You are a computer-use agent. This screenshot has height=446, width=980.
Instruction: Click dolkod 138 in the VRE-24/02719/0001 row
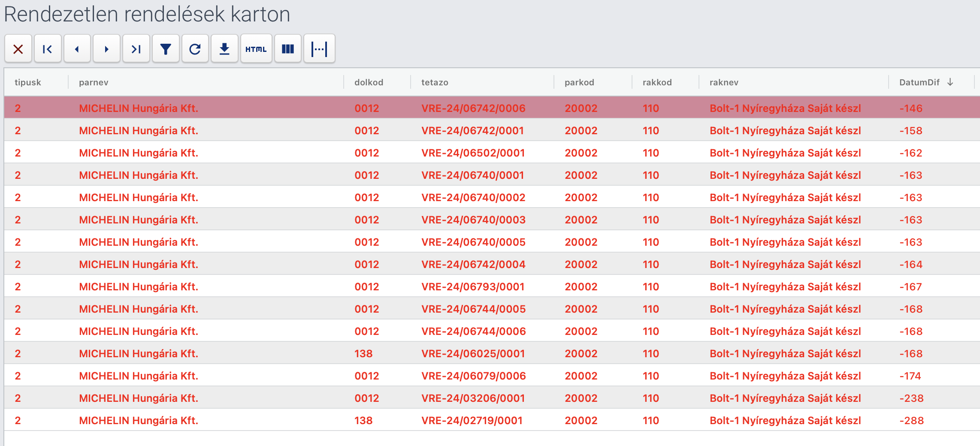pyautogui.click(x=363, y=420)
